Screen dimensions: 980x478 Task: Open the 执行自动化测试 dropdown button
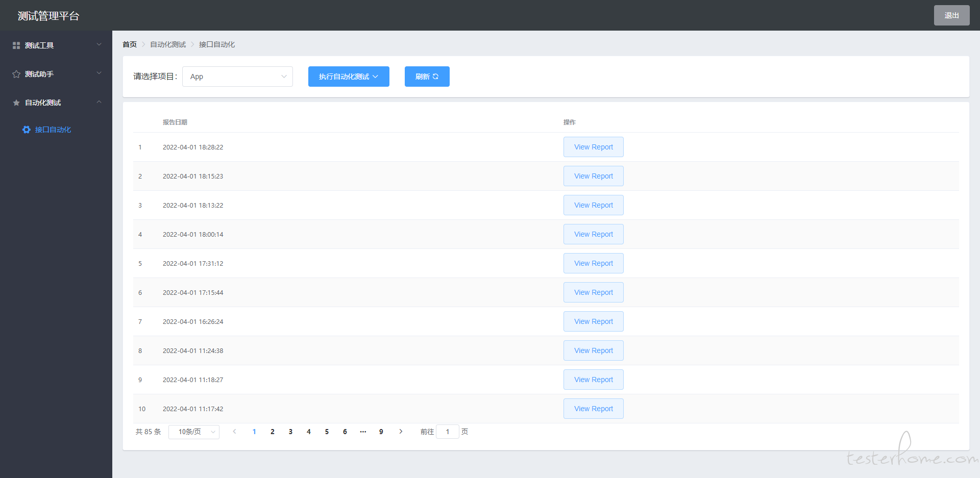[349, 77]
